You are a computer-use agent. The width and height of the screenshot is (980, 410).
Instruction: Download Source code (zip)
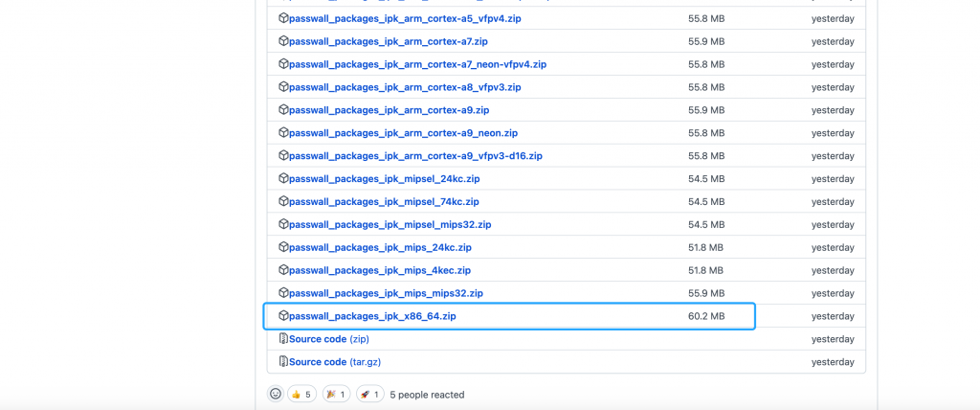(x=329, y=339)
